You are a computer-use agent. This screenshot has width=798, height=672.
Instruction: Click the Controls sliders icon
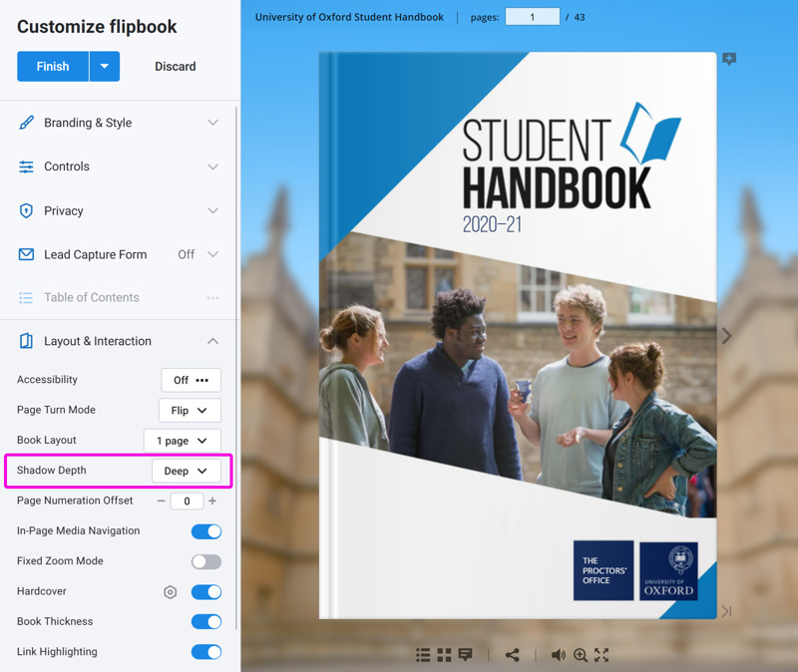tap(26, 167)
